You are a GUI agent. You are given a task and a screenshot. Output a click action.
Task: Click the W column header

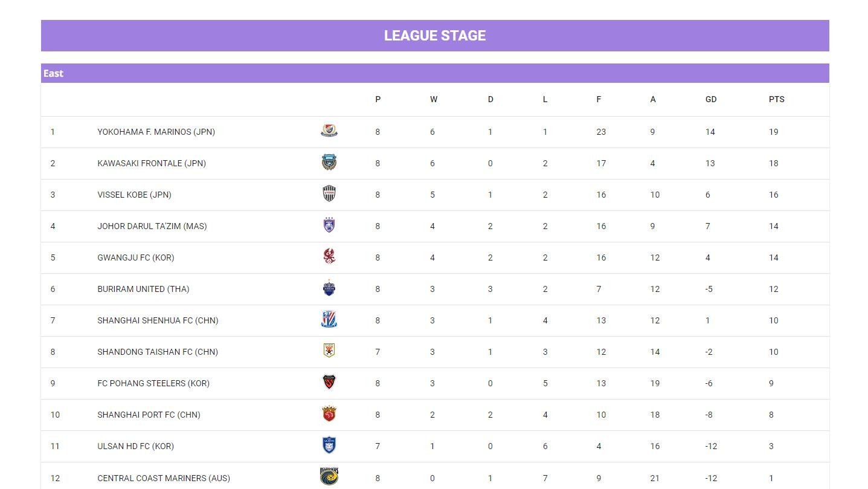pos(434,99)
